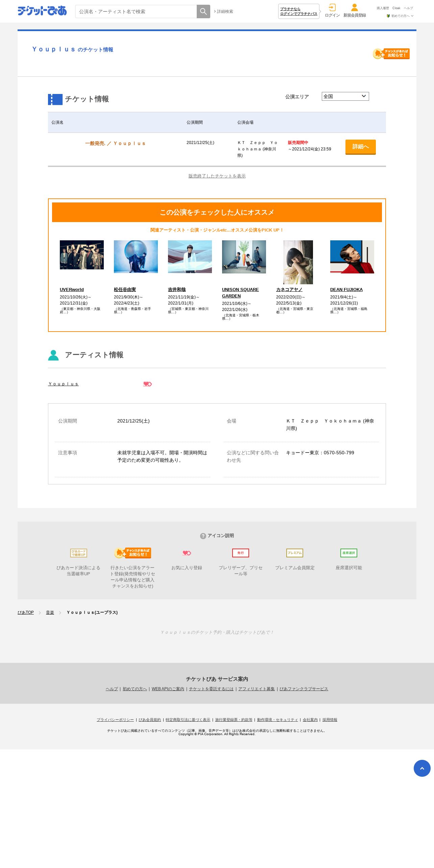Expand the 初めての方へ menu in header
434x868 pixels.
point(400,16)
